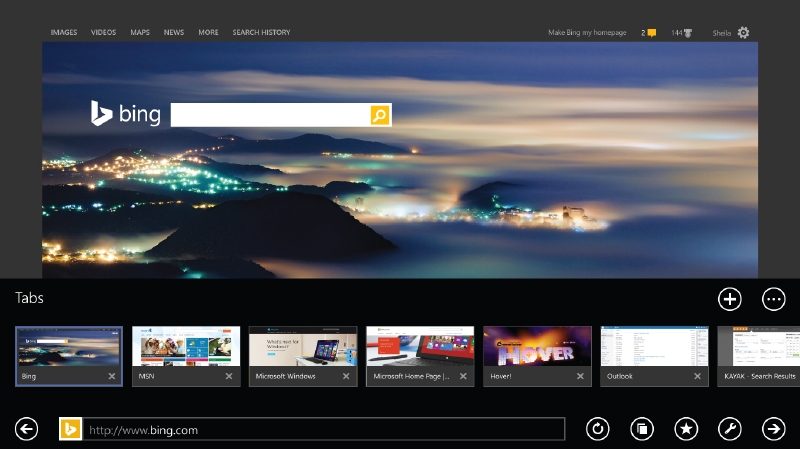Image resolution: width=800 pixels, height=449 pixels.
Task: Click the Bing logo on the page
Action: (126, 113)
